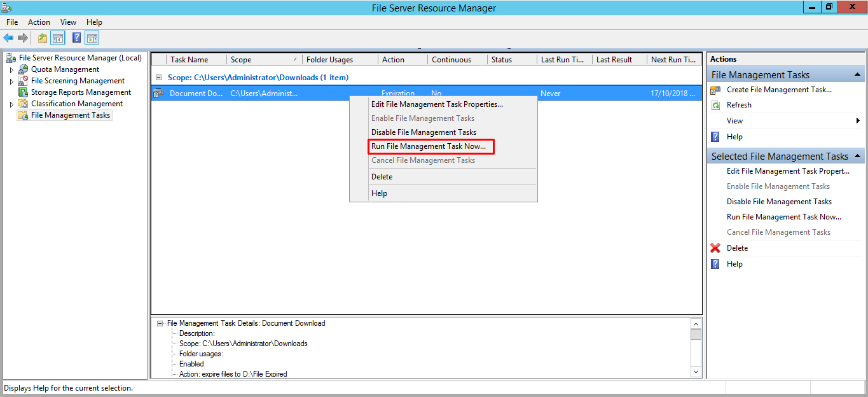Collapse the Selected File Management Tasks section
Image resolution: width=868 pixels, height=397 pixels.
(x=857, y=157)
